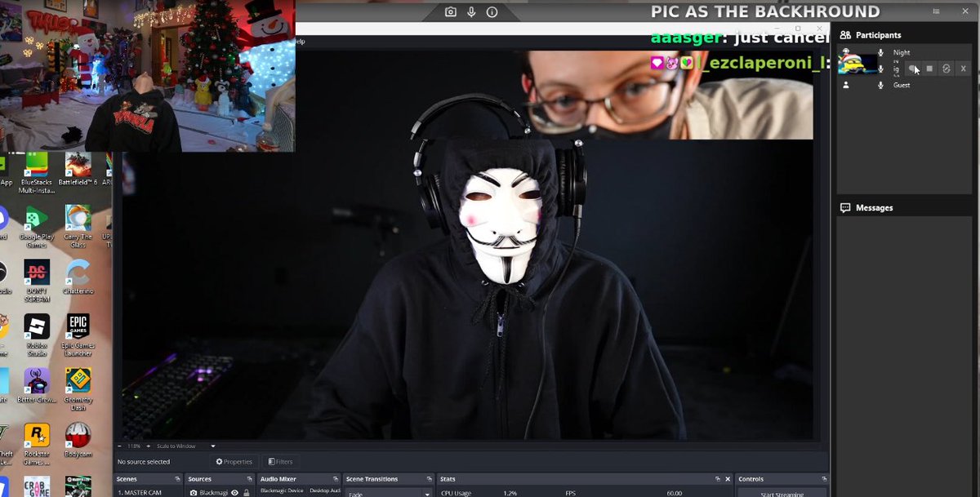The height and width of the screenshot is (497, 980).
Task: Click the block icon in Night's participant controls
Action: (946, 69)
